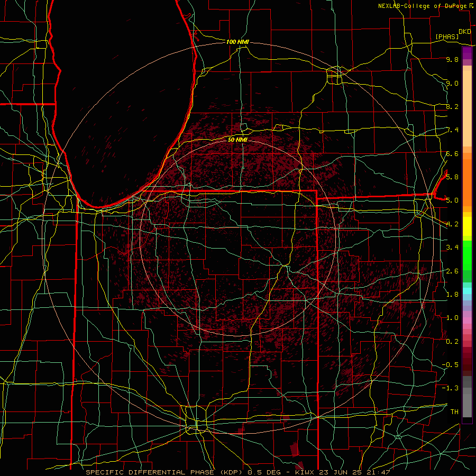This screenshot has height=476, width=476.
Task: Pick the long peach segment of the color scale
Action: (467, 108)
